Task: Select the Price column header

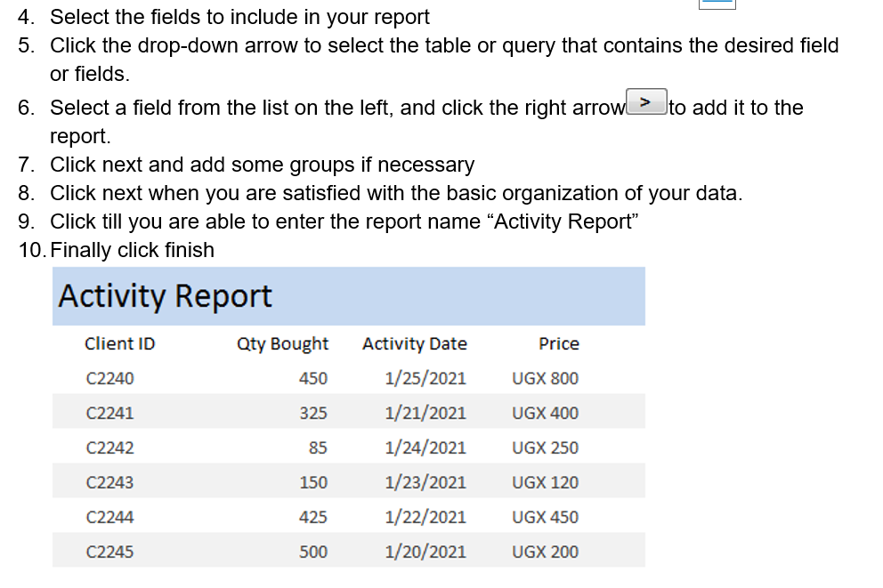Action: pyautogui.click(x=558, y=343)
